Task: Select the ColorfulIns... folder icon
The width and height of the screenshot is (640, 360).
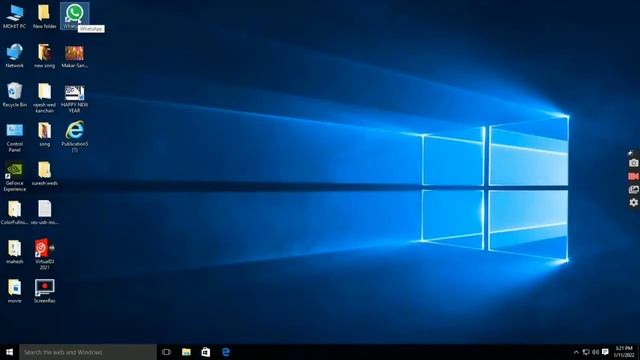Action: point(14,213)
